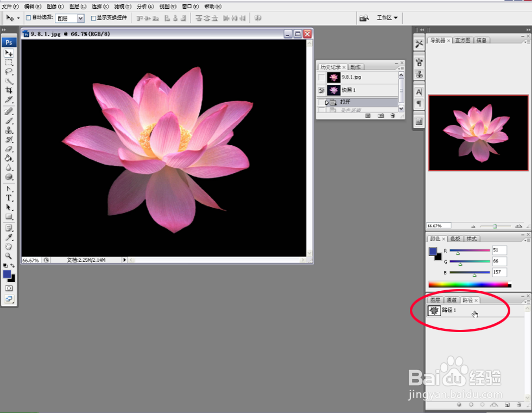Select the Lasso tool

(x=9, y=72)
